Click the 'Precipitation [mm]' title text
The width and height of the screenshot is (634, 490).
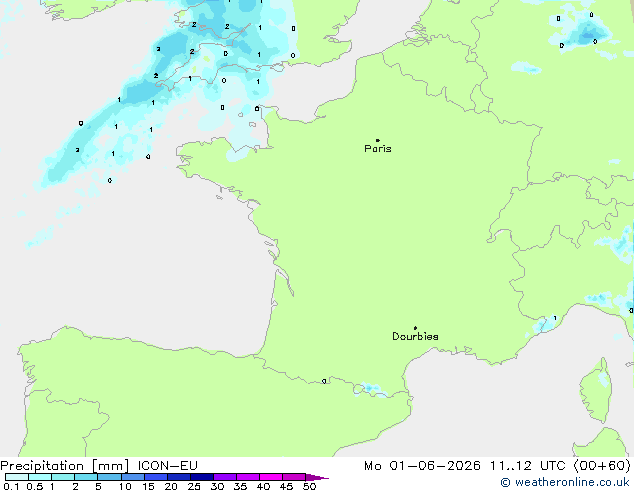click(x=65, y=466)
